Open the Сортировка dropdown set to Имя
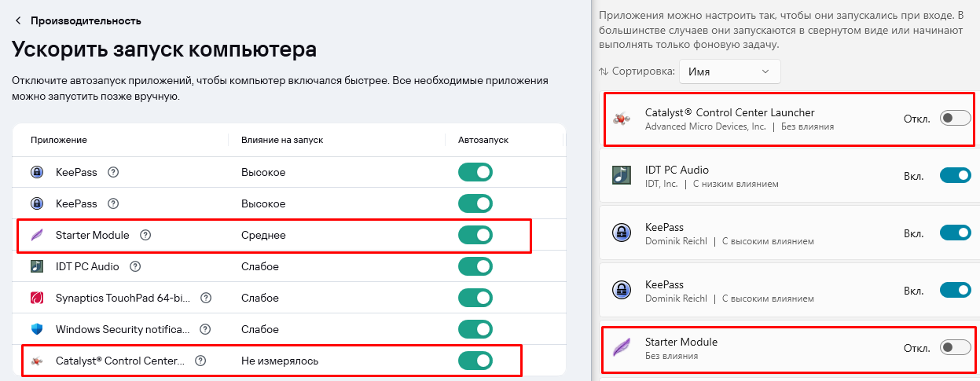The width and height of the screenshot is (980, 381). coord(730,71)
